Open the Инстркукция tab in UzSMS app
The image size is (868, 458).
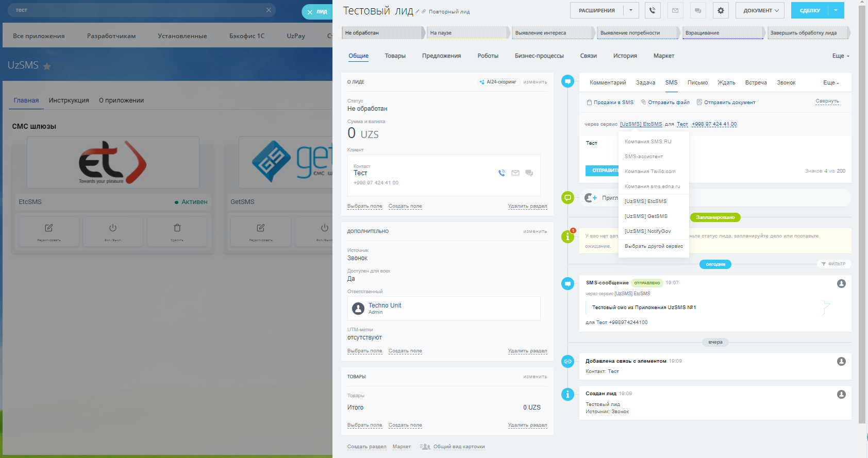coord(69,100)
